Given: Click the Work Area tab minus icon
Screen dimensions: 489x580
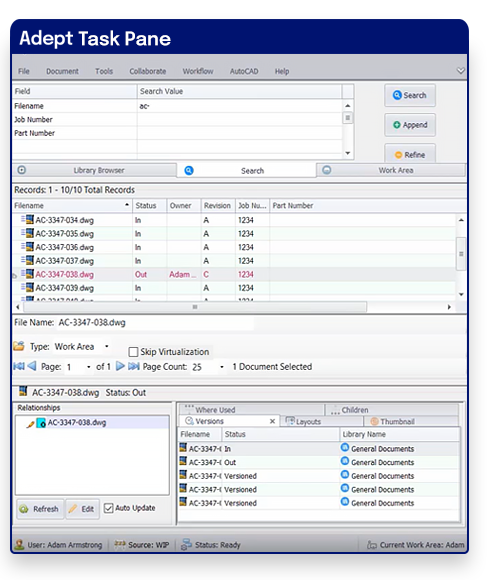Looking at the screenshot, I should tap(327, 170).
